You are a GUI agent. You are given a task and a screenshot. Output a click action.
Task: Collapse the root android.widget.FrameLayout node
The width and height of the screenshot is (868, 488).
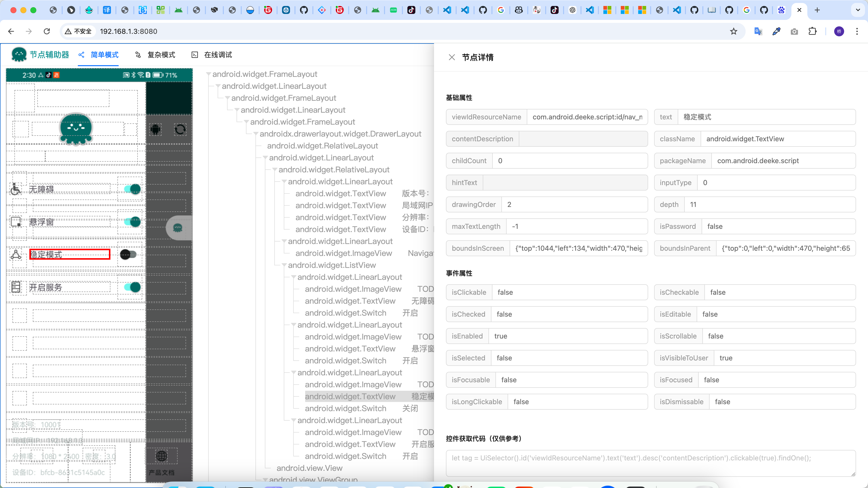(x=209, y=74)
